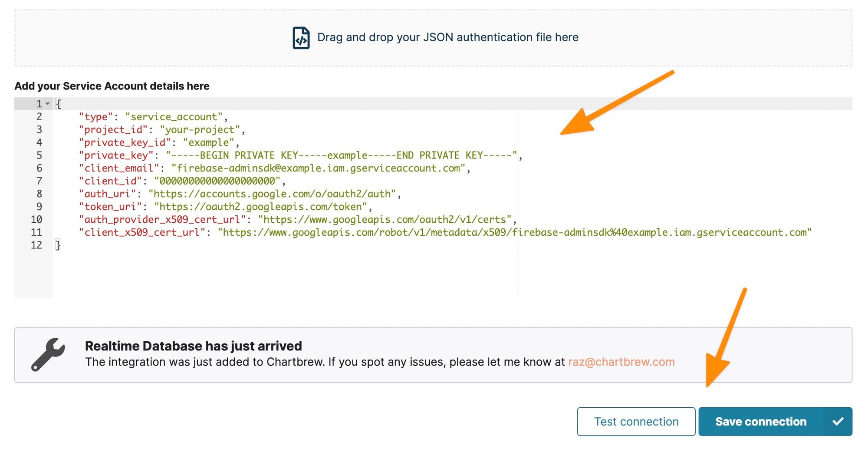Click the checkmark icon on Save connection

(838, 422)
